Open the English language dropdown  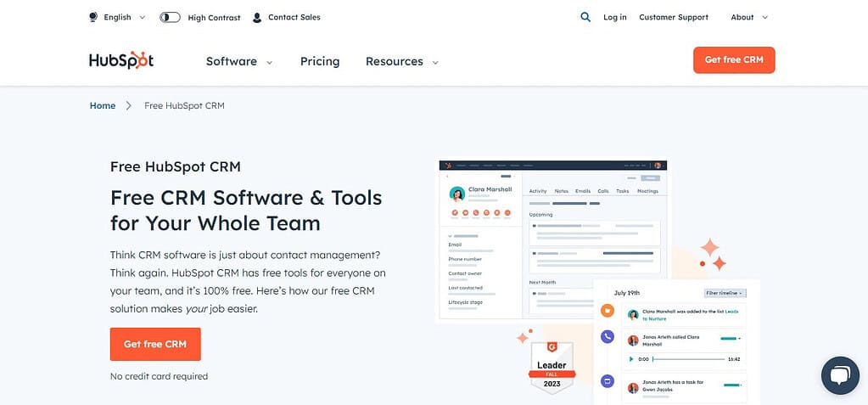[x=125, y=17]
